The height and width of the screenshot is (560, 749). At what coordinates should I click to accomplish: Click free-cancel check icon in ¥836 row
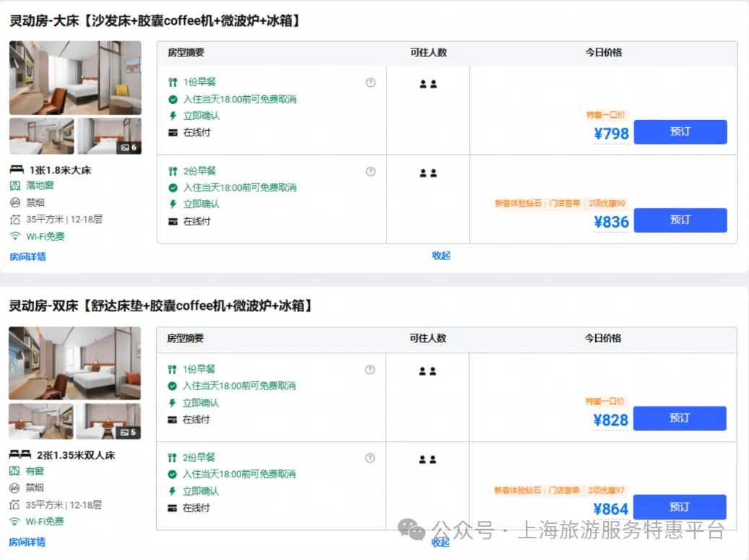coord(173,188)
